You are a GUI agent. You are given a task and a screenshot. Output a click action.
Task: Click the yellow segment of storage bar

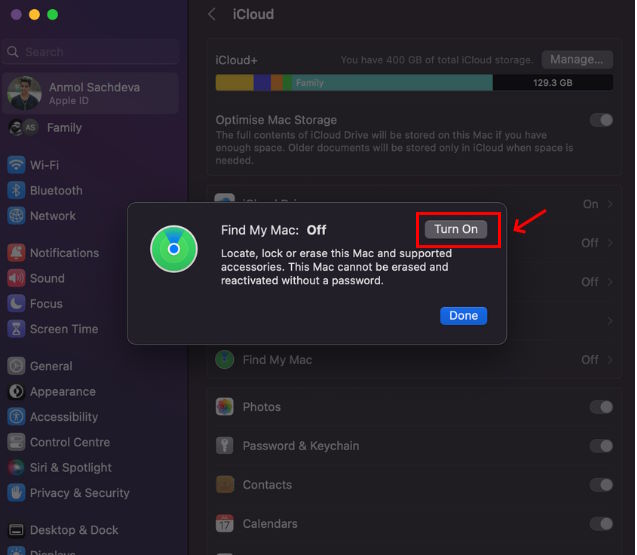(x=235, y=83)
